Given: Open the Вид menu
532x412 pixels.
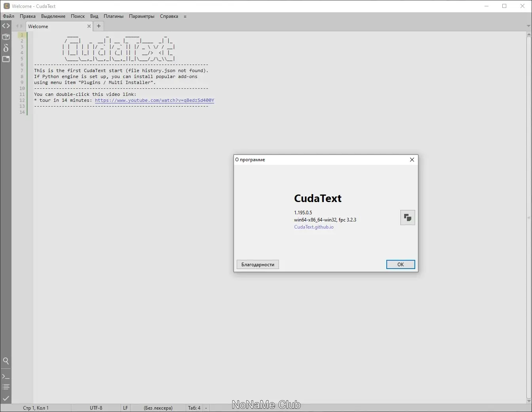Looking at the screenshot, I should (94, 16).
